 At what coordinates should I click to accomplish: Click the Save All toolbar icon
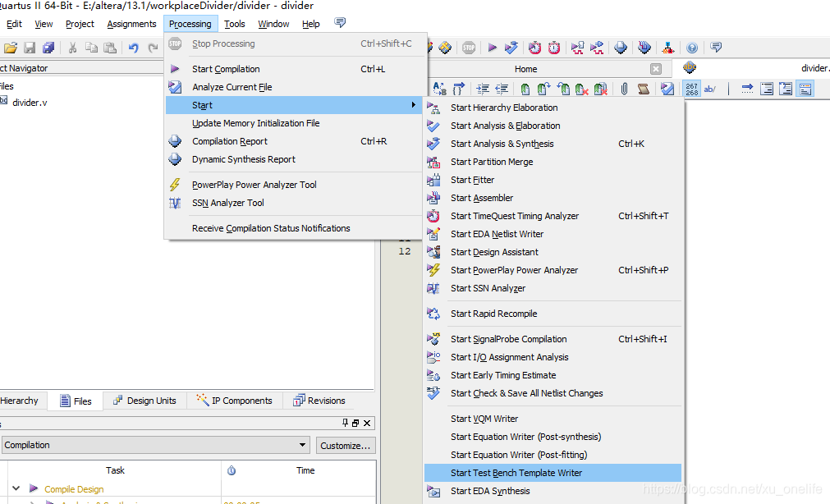pyautogui.click(x=48, y=48)
